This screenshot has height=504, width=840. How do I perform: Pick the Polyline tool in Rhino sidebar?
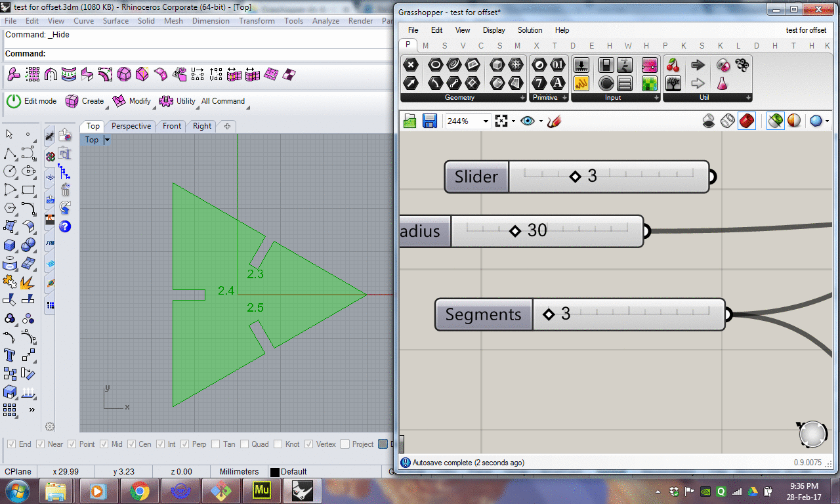click(x=10, y=154)
